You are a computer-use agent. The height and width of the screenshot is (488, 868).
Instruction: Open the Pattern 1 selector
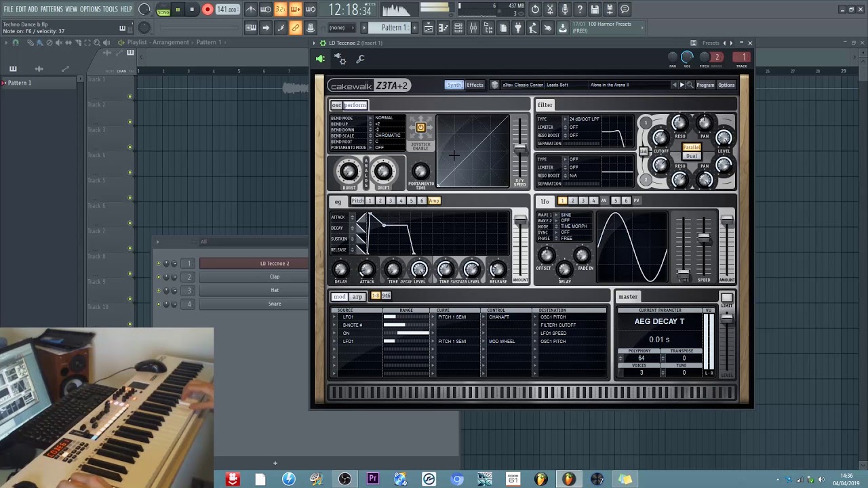[393, 28]
